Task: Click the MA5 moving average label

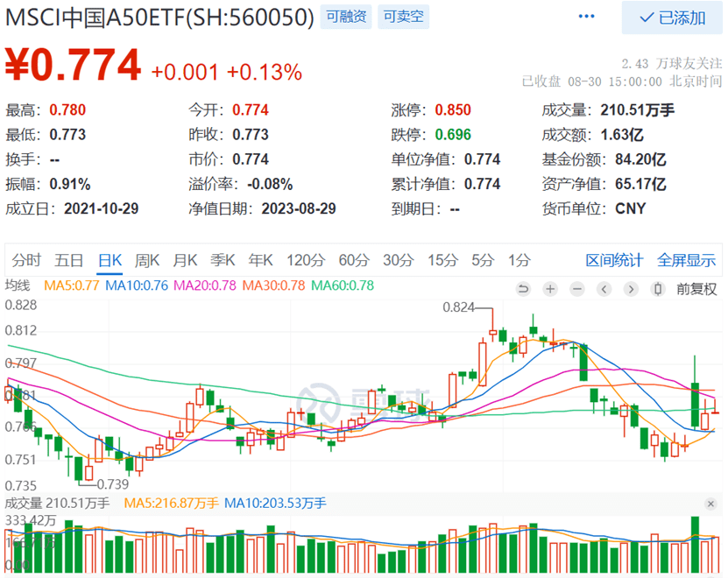Action: tap(72, 286)
